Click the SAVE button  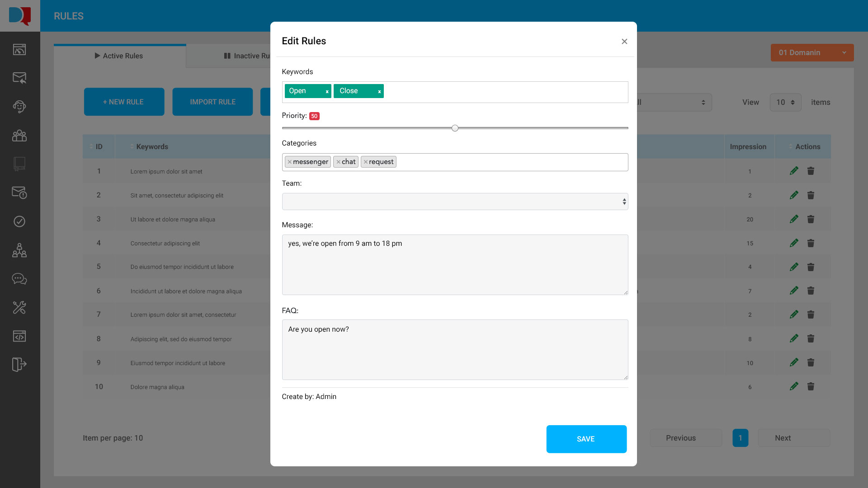click(x=586, y=439)
